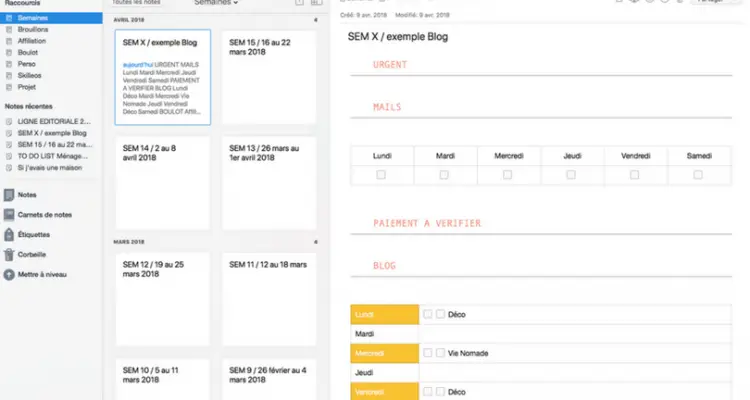Select the Semaines shortcut
The height and width of the screenshot is (400, 750).
(x=32, y=19)
